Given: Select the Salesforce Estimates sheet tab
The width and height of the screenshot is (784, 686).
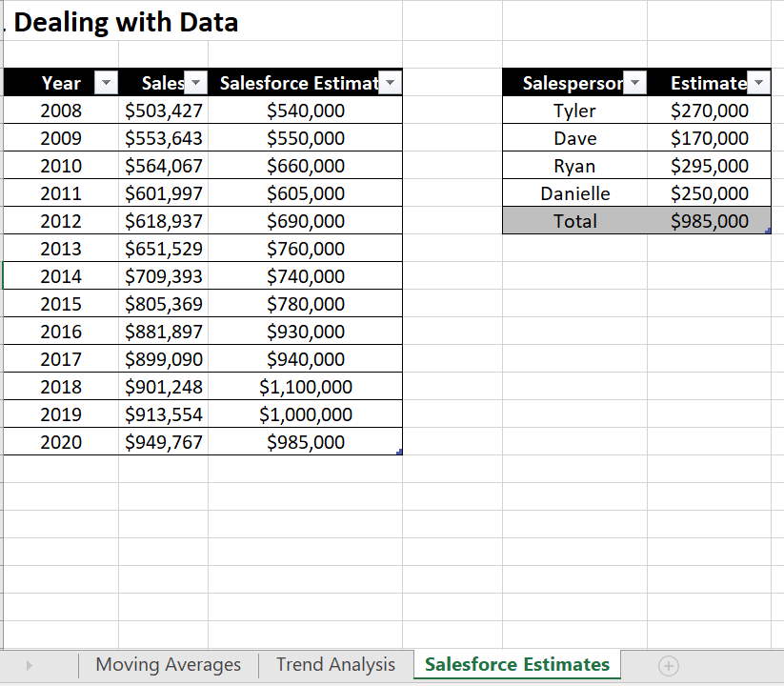Looking at the screenshot, I should click(x=516, y=665).
